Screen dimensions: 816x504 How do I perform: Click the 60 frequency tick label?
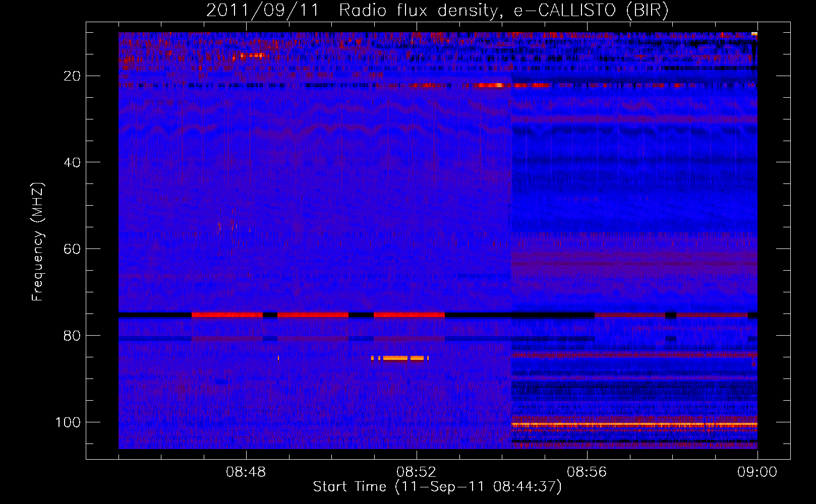click(73, 249)
